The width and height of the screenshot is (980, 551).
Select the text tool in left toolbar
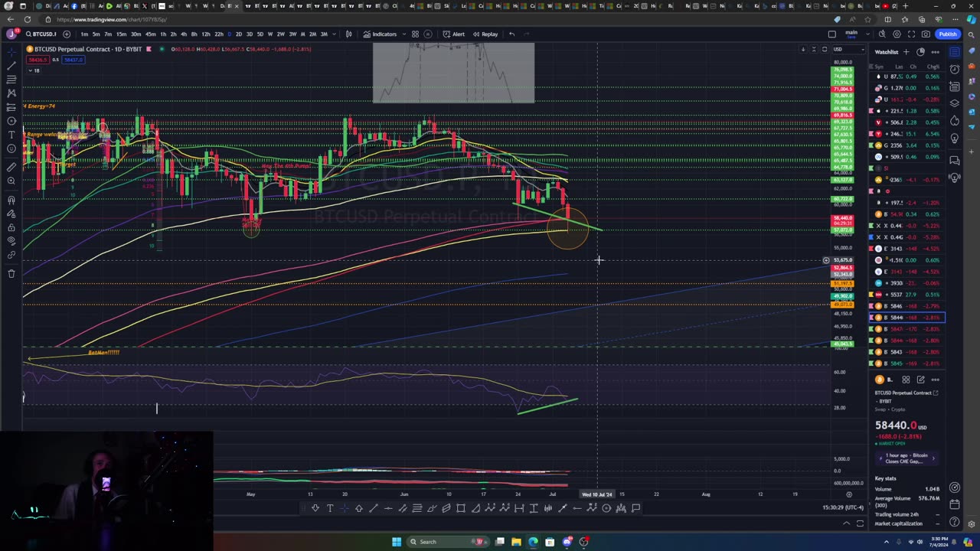[x=11, y=135]
